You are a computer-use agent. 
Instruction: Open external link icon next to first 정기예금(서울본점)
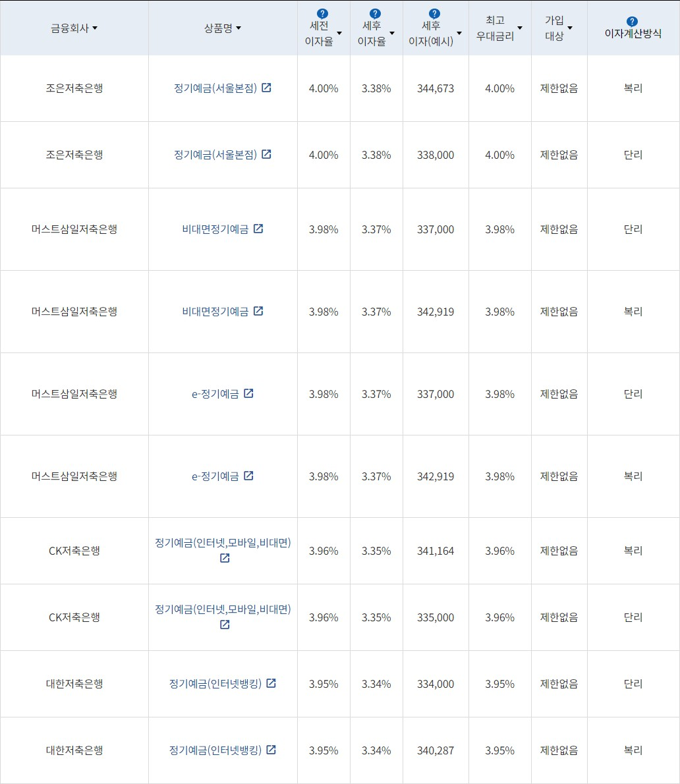coord(267,88)
